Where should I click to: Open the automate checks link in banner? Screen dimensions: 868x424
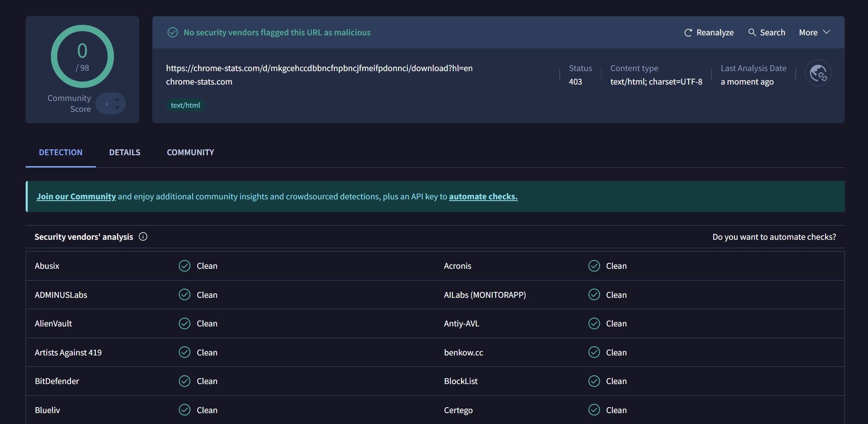click(483, 196)
